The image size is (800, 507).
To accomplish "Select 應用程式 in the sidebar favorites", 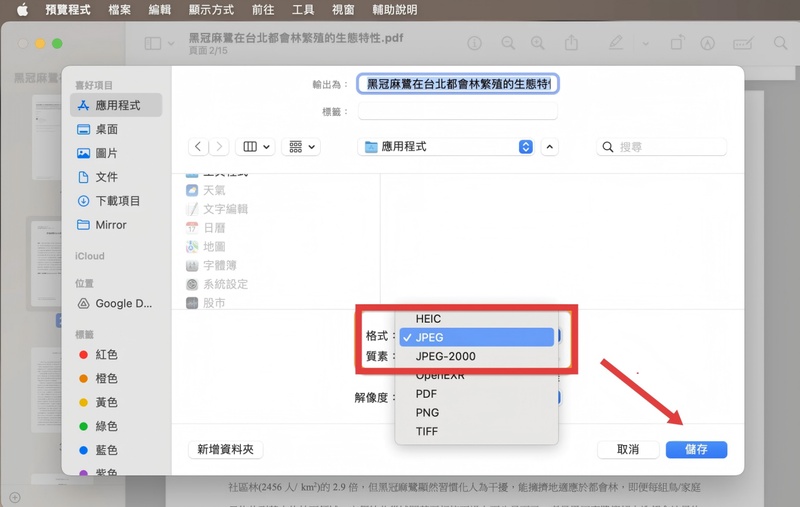I will click(117, 105).
